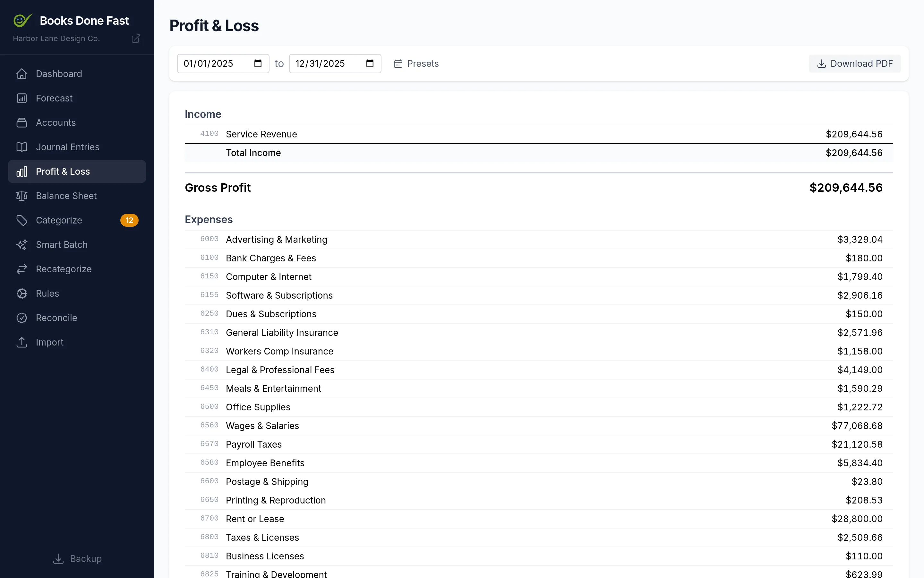Click the Forecast chart icon
Screen dimensions: 924x578
pyautogui.click(x=22, y=98)
